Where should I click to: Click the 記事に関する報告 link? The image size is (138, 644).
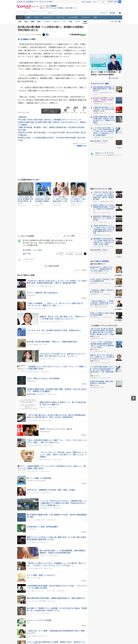(23, 112)
